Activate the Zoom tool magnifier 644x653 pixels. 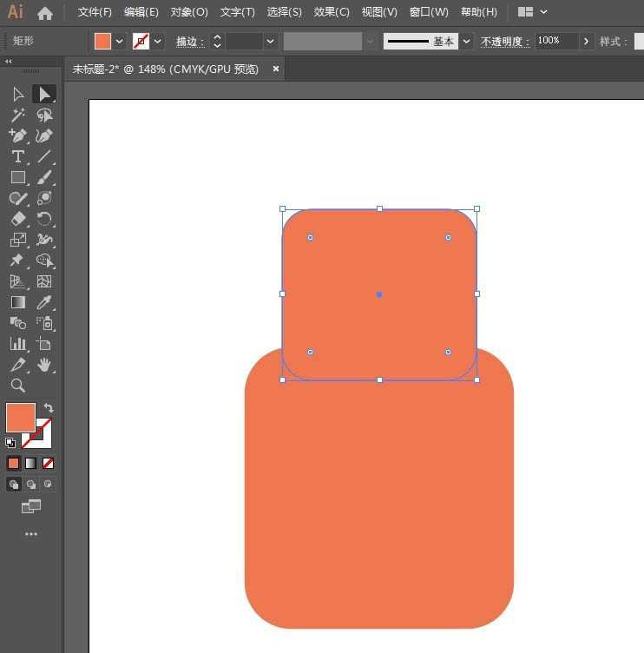(17, 386)
